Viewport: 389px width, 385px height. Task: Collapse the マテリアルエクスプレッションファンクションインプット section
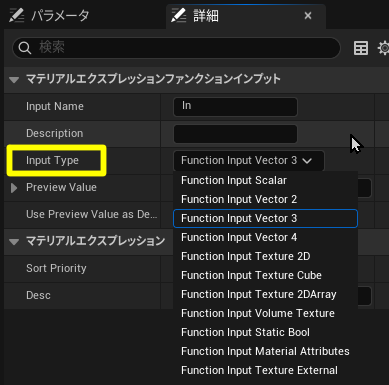point(14,80)
